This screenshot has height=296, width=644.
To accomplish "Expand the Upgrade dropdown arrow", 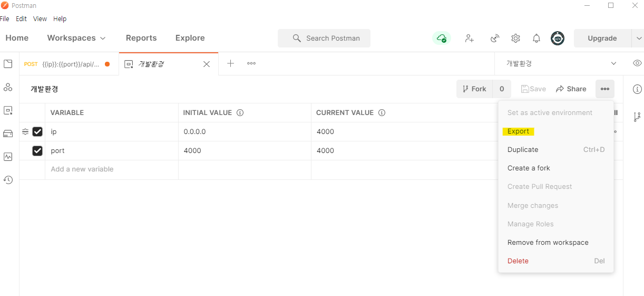I will tap(639, 38).
